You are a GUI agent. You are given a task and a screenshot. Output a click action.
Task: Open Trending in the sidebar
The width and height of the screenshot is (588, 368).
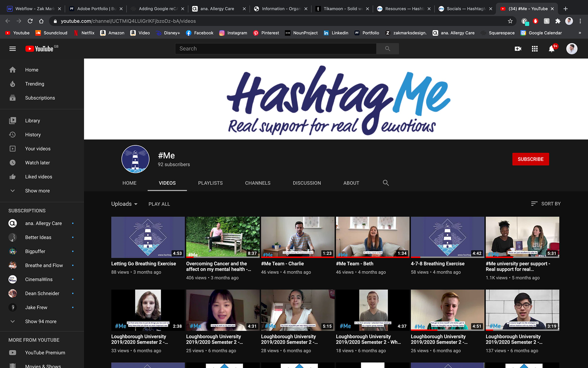(x=42, y=84)
